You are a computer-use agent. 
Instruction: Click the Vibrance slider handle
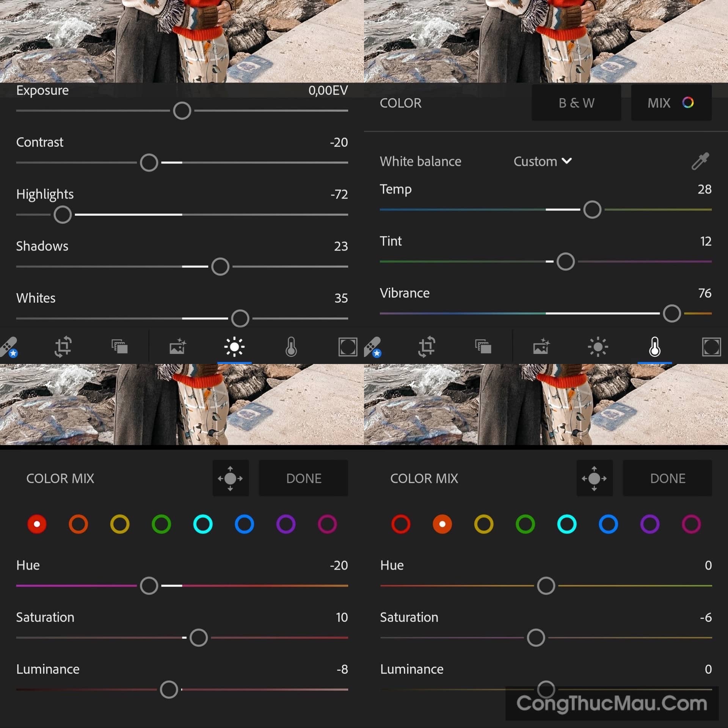click(672, 314)
